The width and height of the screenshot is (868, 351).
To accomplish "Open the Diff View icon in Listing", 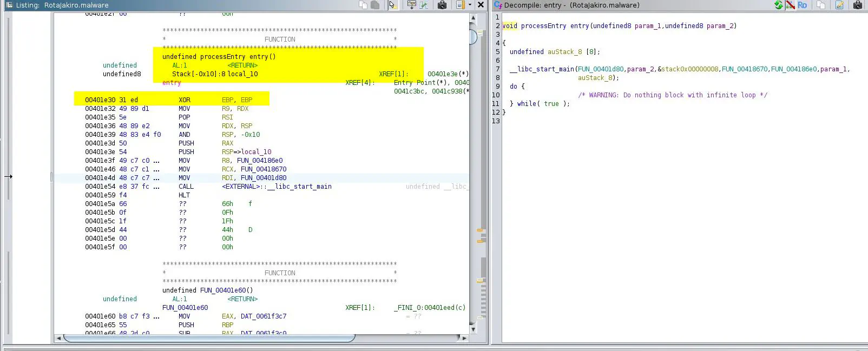I will pos(424,5).
